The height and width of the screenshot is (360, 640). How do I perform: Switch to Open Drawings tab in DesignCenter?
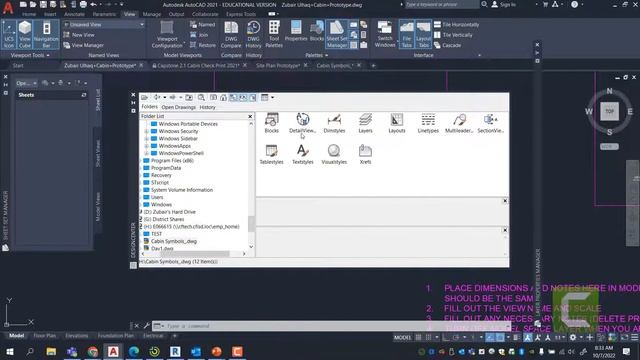[x=179, y=107]
